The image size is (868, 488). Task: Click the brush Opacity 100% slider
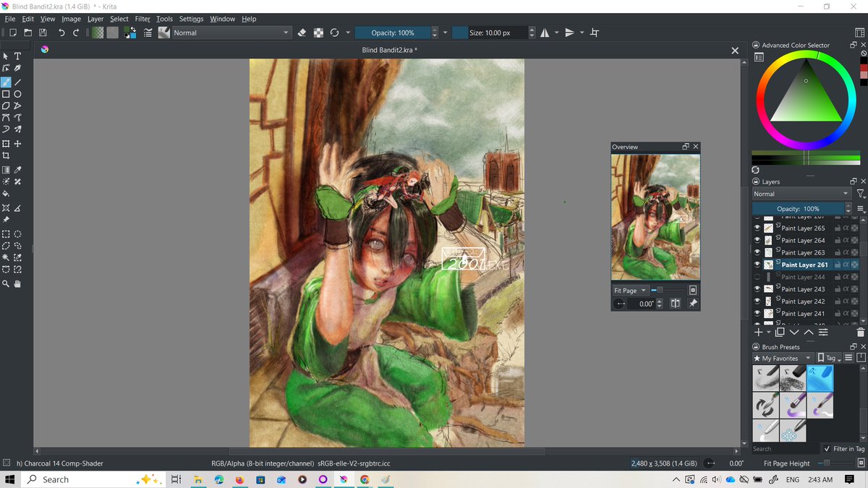pos(393,33)
